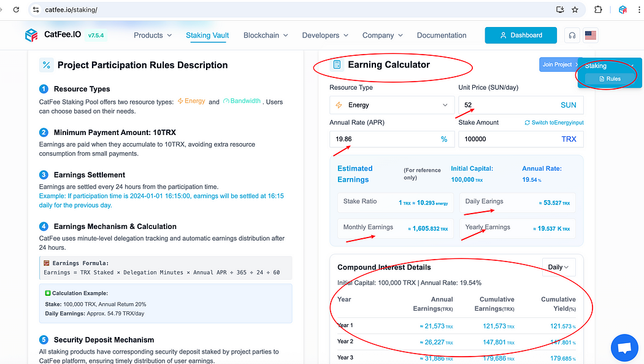Reload the page with the refresh icon
This screenshot has width=644, height=364.
click(16, 9)
